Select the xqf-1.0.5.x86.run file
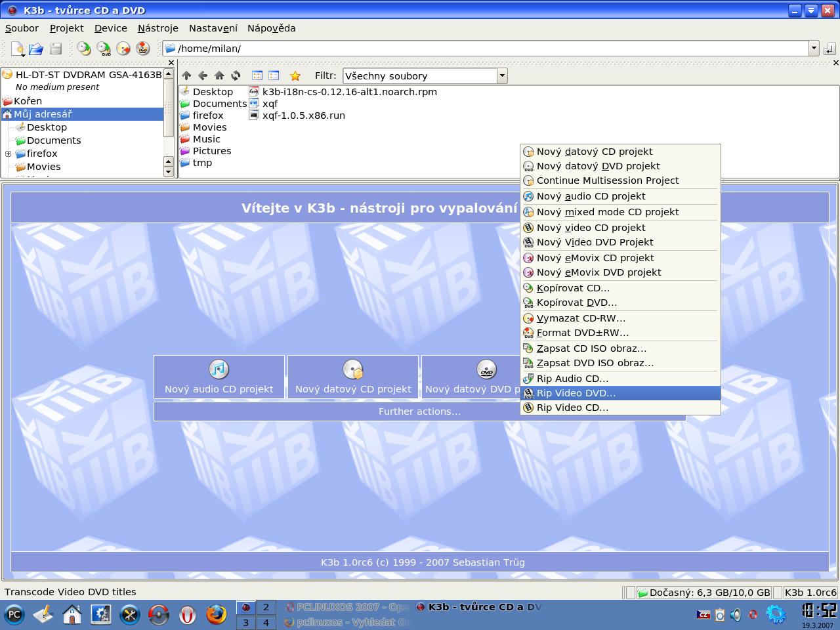The width and height of the screenshot is (840, 630). pyautogui.click(x=304, y=115)
